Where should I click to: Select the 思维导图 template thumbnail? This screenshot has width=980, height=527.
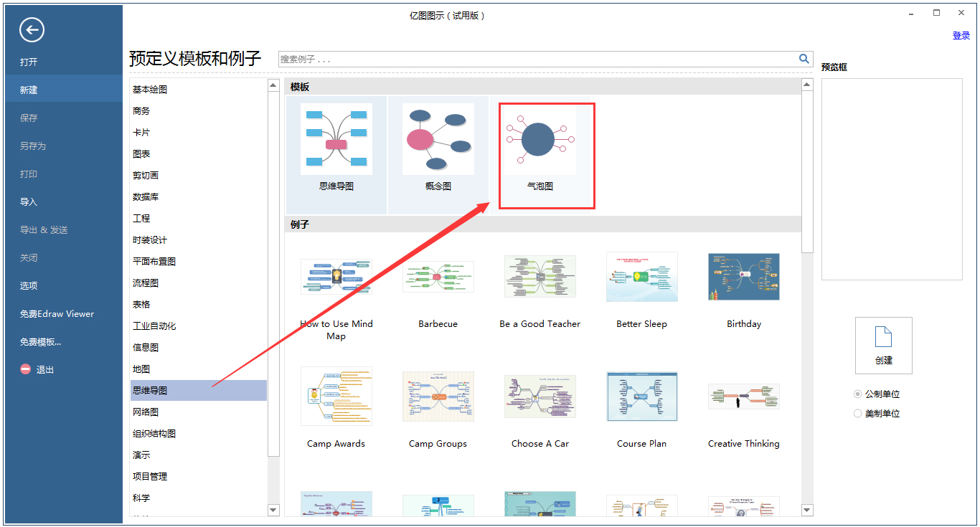(x=336, y=139)
